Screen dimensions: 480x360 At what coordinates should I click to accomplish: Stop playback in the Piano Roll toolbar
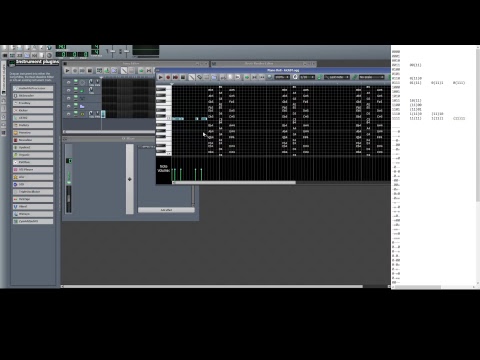click(183, 77)
